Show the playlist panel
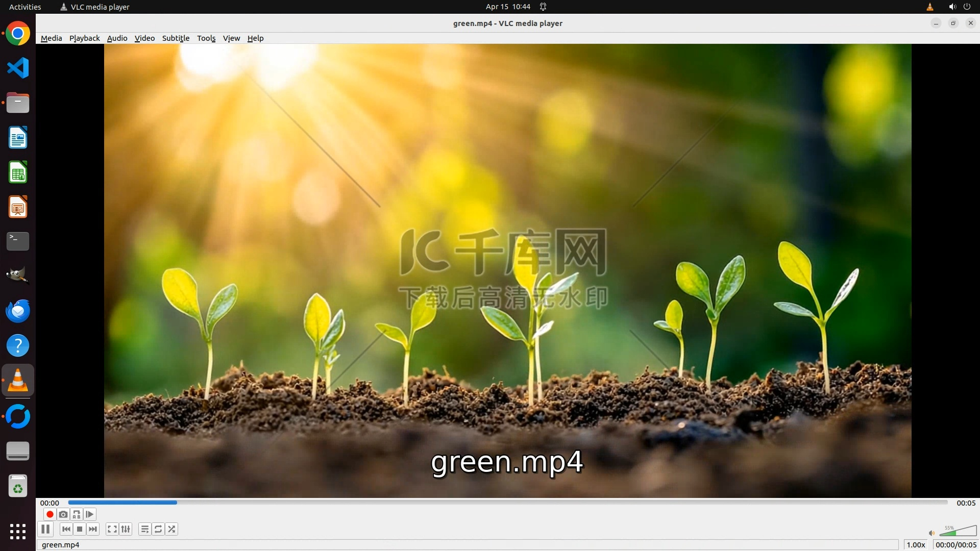The image size is (980, 551). (145, 529)
